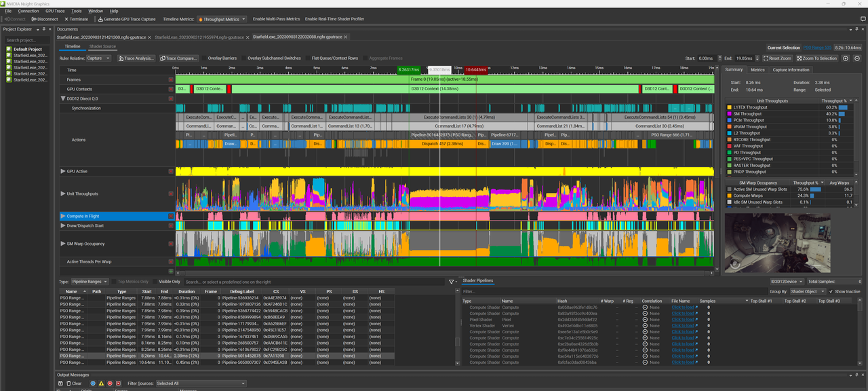868x391 pixels.
Task: Open the Type Pipeline Ranges dropdown
Action: coord(90,282)
